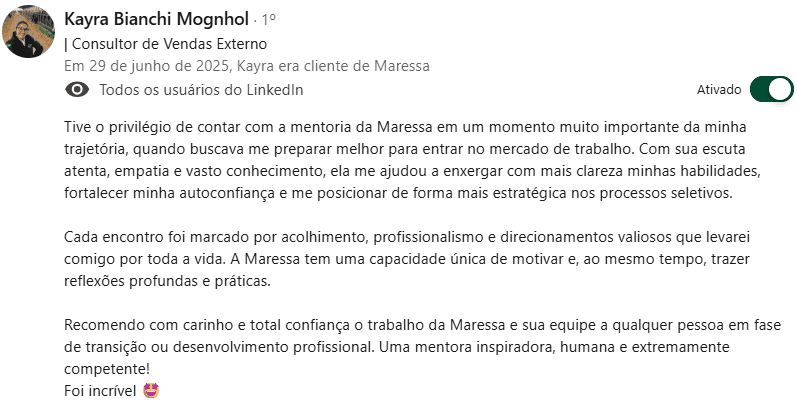Open Kayra's profile photo
Viewport: 797px width, 407px height.
26,33
